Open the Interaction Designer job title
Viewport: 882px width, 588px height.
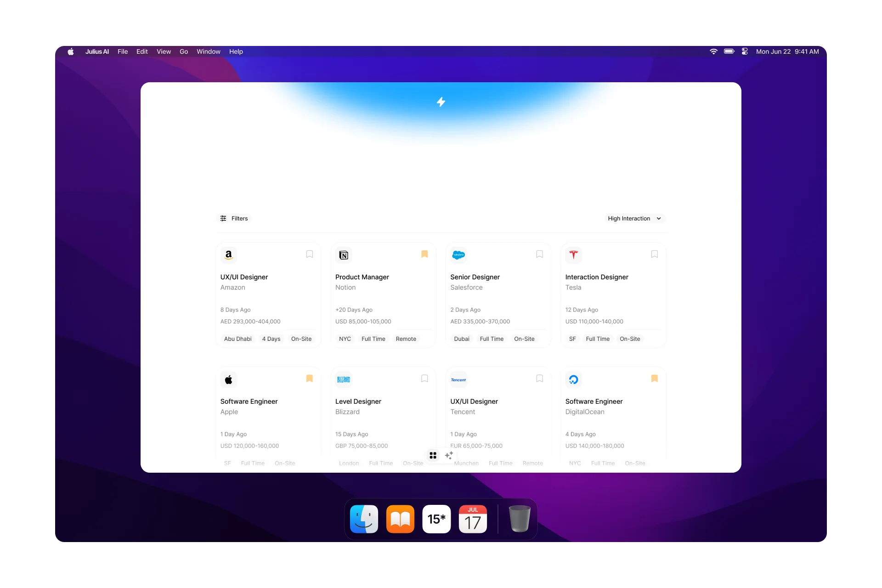[597, 277]
